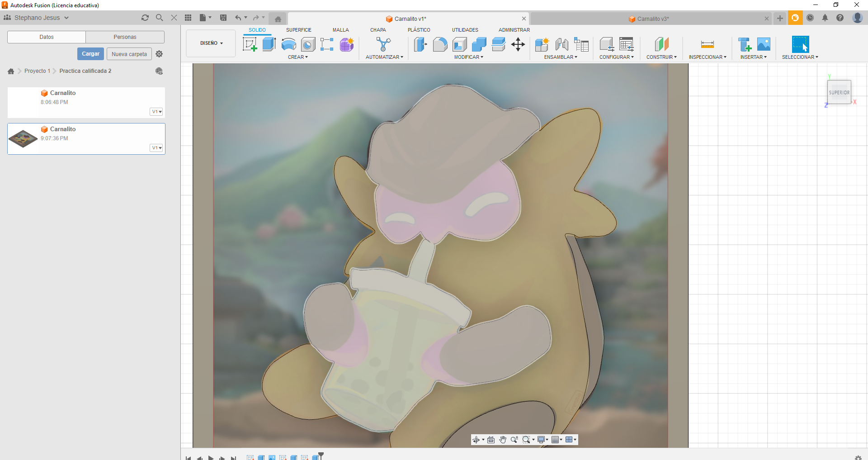Expand the Inspeccionar menu

[708, 57]
